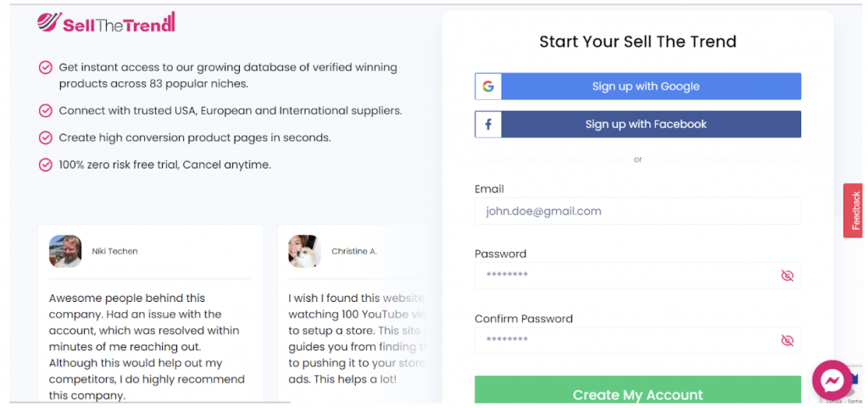868x408 pixels.
Task: Show the Password field characters
Action: 787,276
